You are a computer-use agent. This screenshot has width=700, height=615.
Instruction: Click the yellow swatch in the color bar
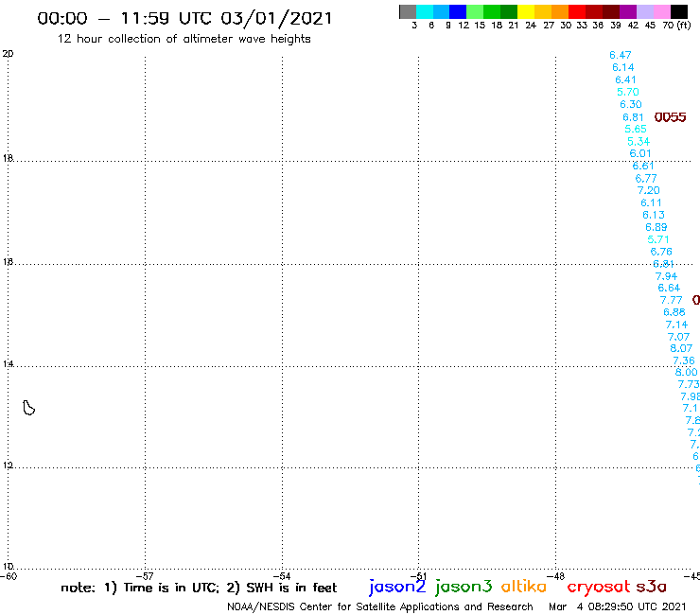(x=526, y=11)
